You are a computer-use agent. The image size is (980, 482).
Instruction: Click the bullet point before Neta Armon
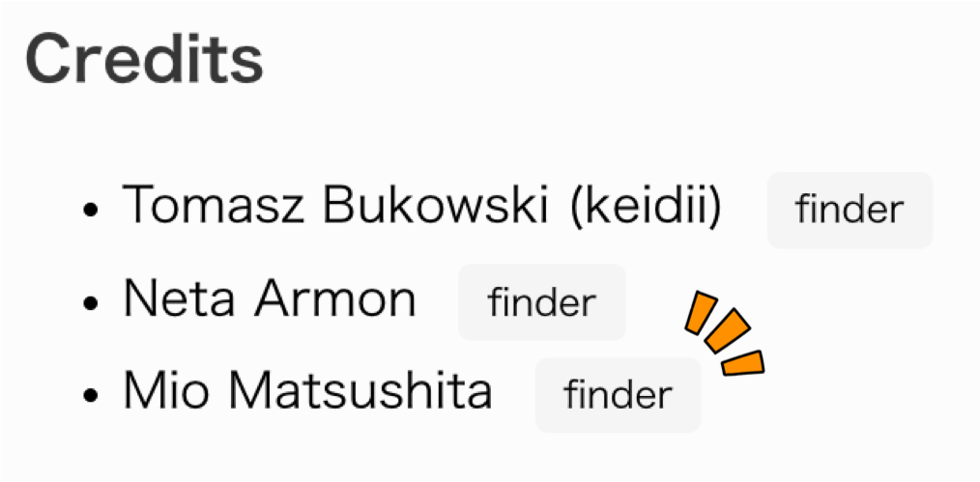coord(91,303)
